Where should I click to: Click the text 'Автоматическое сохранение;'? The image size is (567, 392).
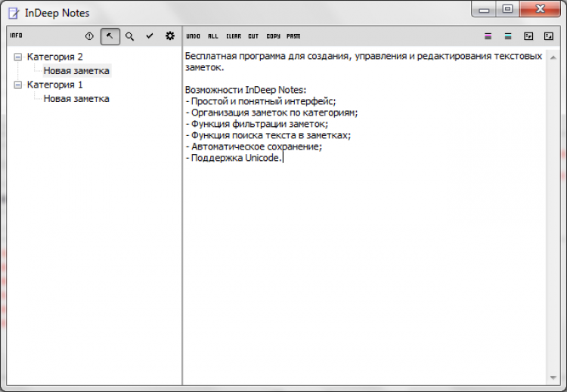coord(257,147)
